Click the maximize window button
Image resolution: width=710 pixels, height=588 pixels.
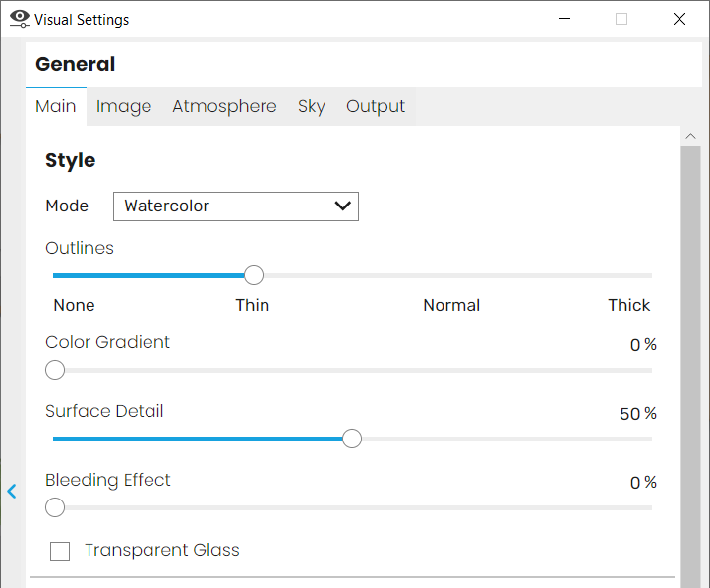pyautogui.click(x=621, y=19)
